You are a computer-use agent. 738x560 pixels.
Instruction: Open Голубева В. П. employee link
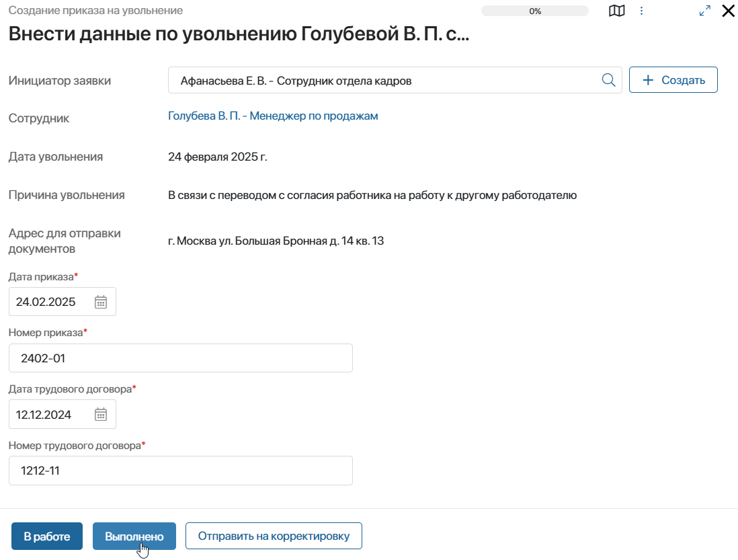(x=273, y=116)
